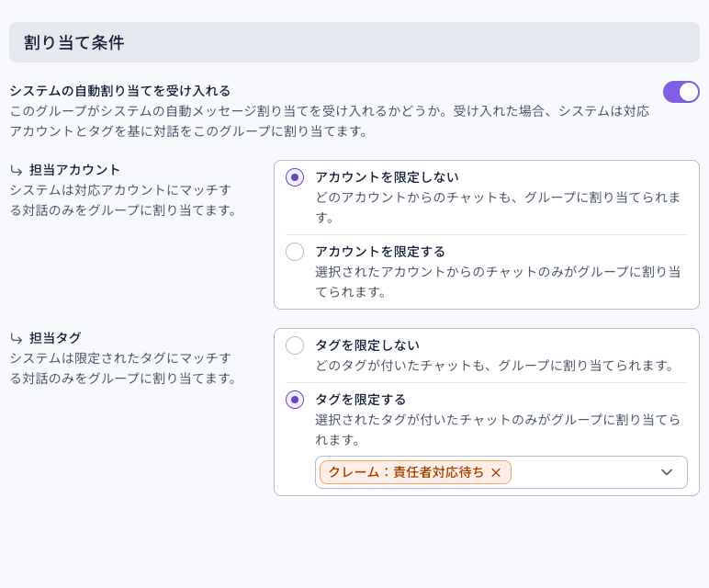
Task: Click description 選択されたタグが付いたチャットのみ
Action: tap(498, 429)
